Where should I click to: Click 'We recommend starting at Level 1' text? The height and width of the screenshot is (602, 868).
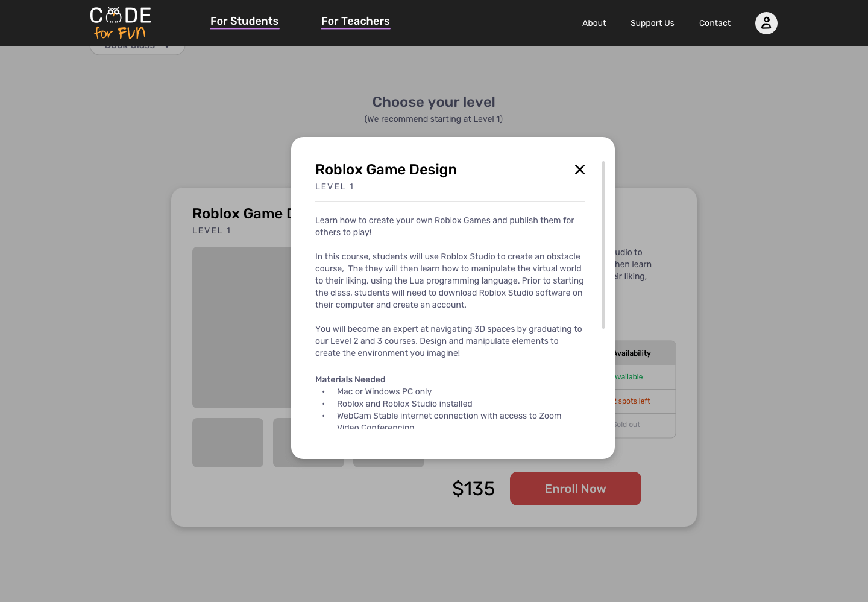coord(433,119)
